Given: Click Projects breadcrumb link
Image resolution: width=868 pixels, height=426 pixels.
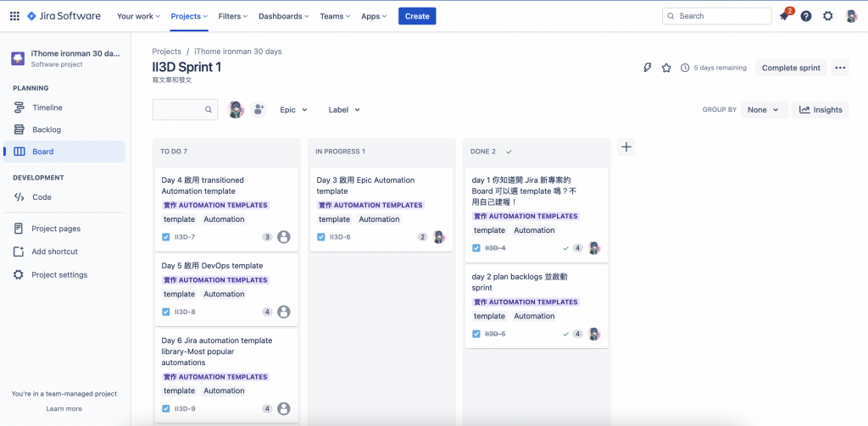Looking at the screenshot, I should [167, 52].
